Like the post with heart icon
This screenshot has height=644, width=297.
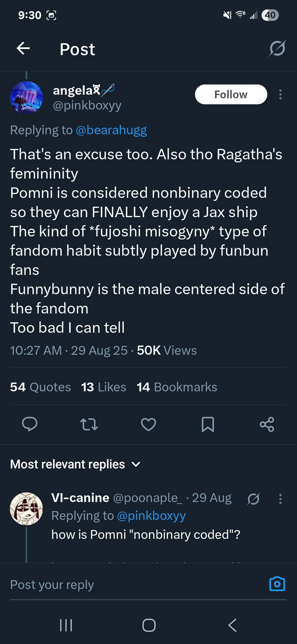[148, 424]
